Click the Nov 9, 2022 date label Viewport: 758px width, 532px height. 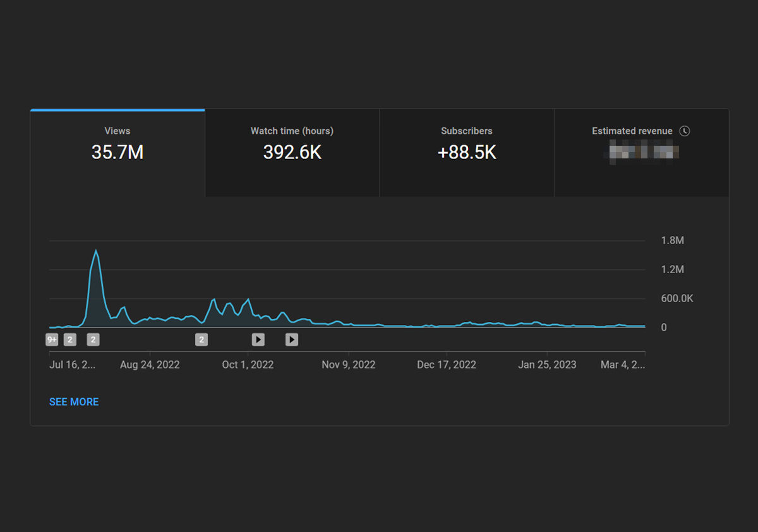(x=349, y=365)
